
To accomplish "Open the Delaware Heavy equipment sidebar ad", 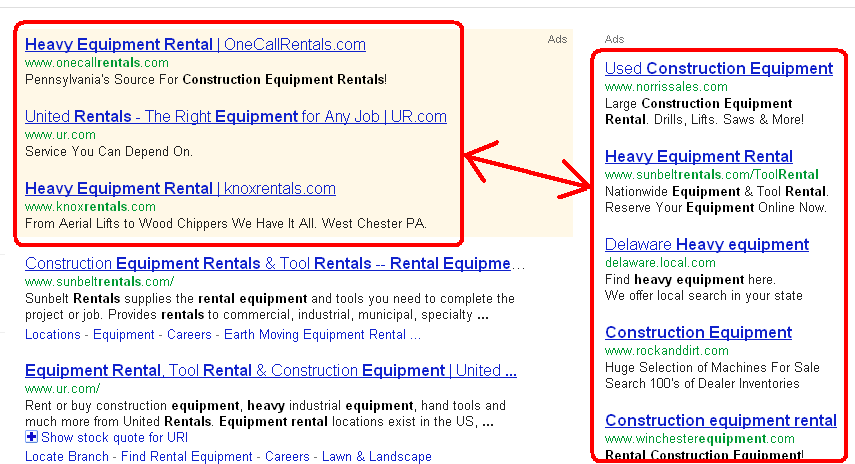I will pyautogui.click(x=707, y=244).
